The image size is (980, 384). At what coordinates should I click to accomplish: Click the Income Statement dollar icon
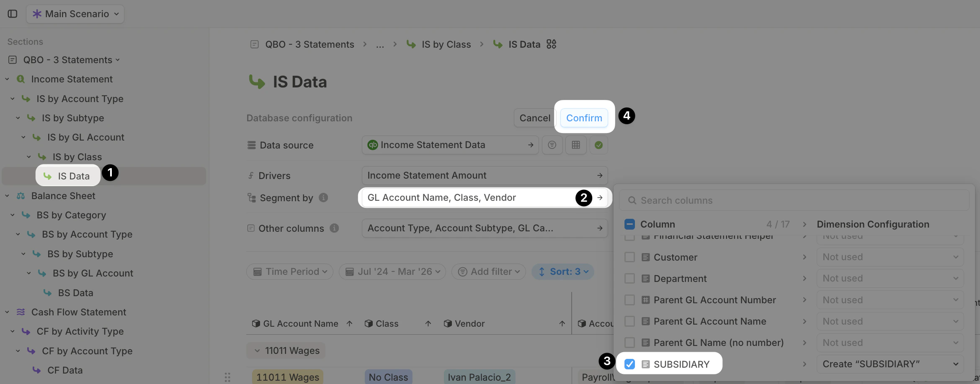tap(21, 79)
